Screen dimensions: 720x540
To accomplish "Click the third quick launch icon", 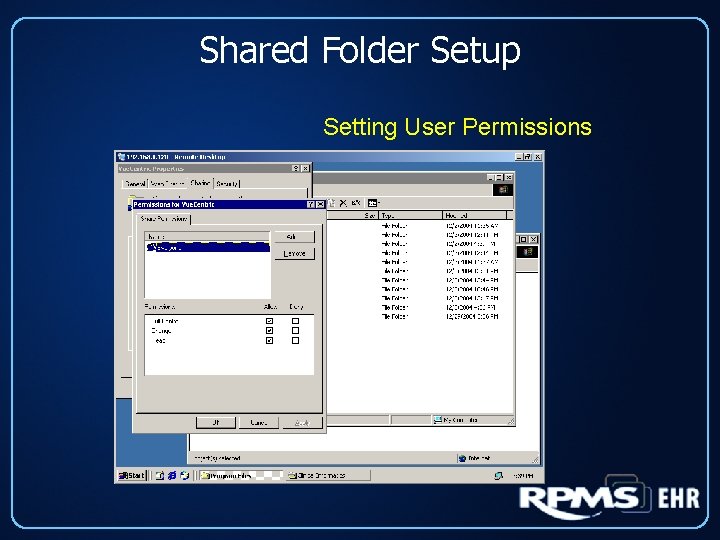I will (x=185, y=476).
